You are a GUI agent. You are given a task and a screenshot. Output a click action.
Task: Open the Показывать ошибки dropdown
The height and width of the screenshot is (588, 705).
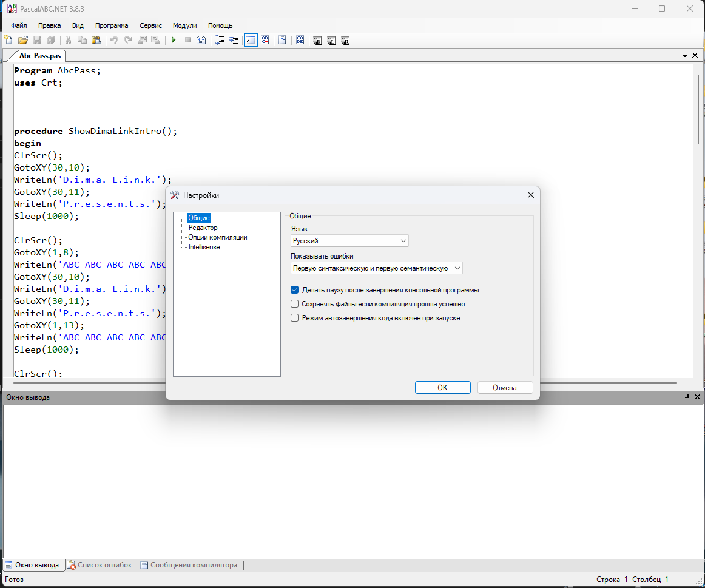pyautogui.click(x=376, y=268)
